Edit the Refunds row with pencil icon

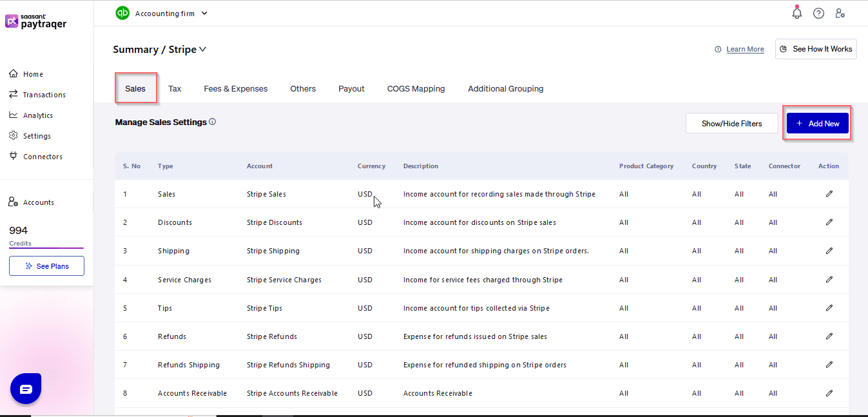(x=829, y=336)
